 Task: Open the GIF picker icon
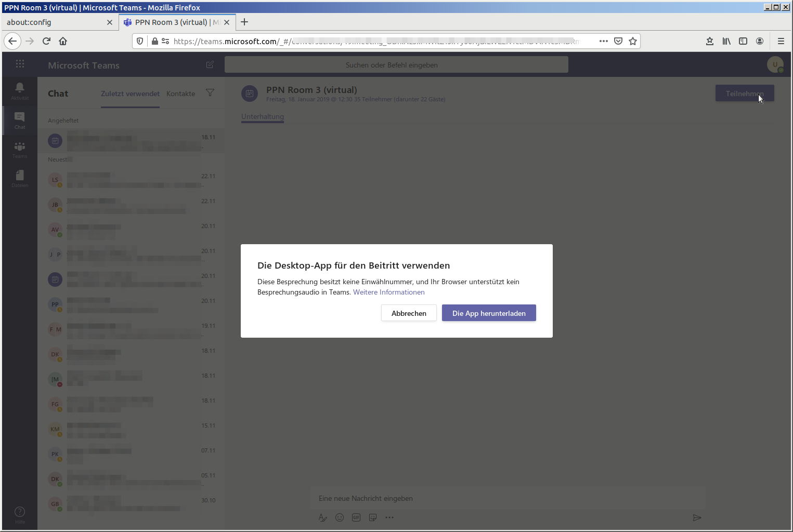pos(356,517)
